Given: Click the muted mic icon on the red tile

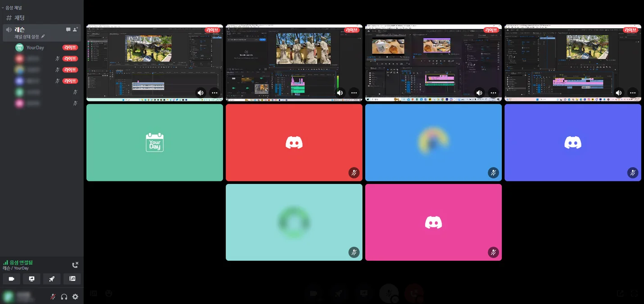Looking at the screenshot, I should click(x=354, y=173).
